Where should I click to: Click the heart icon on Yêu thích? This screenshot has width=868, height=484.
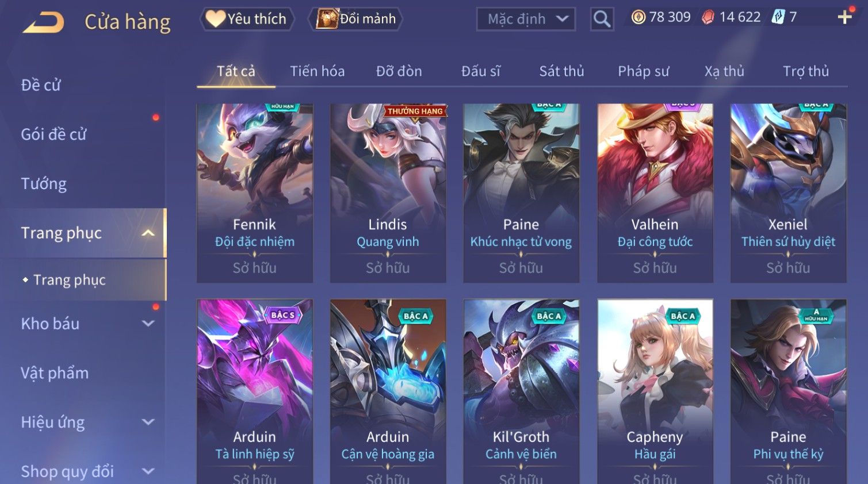[x=216, y=18]
